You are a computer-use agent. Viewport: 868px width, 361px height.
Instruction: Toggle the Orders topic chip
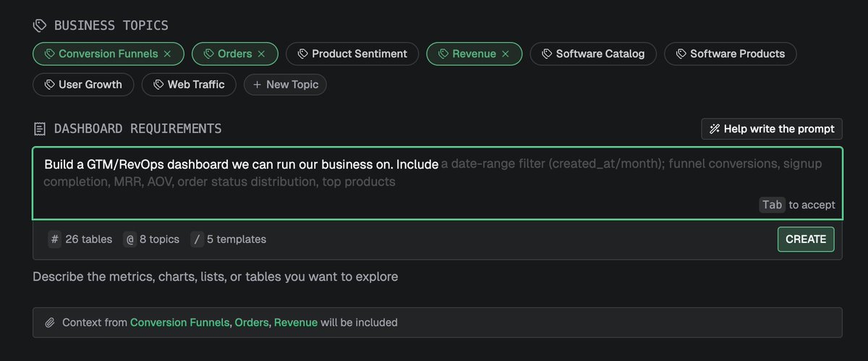pos(234,54)
